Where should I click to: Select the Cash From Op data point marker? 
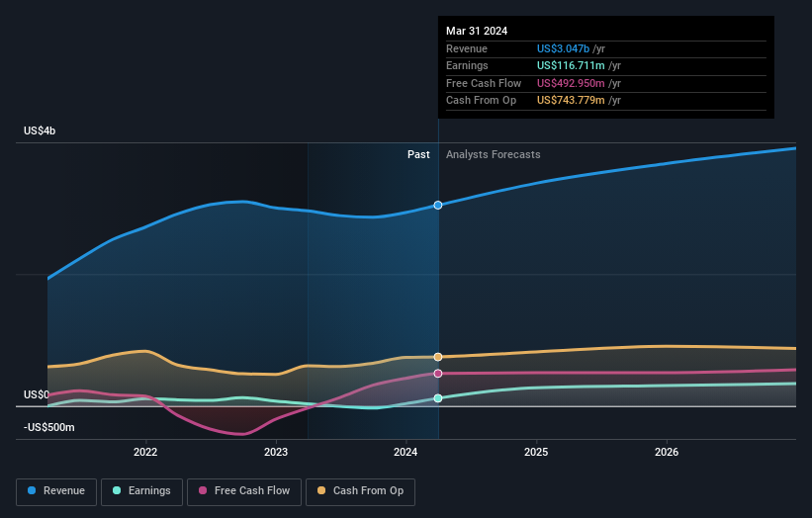(438, 357)
